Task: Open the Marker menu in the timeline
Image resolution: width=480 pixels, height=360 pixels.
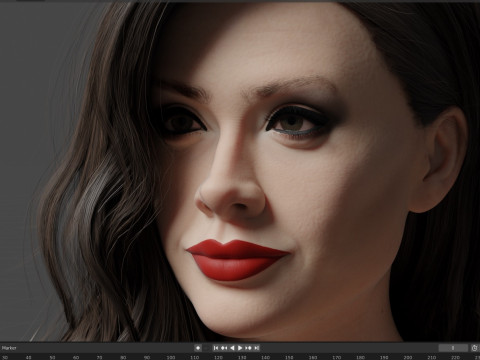Action: coord(9,348)
